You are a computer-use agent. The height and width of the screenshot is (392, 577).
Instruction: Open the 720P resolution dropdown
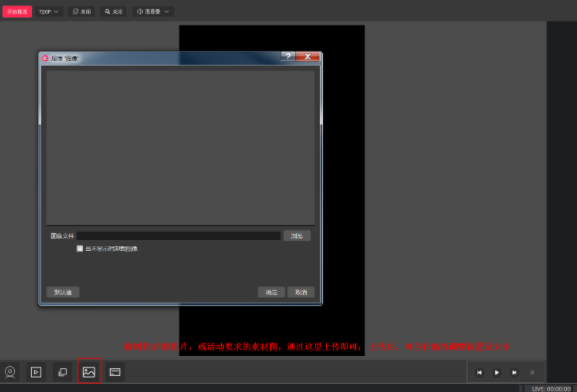(49, 12)
